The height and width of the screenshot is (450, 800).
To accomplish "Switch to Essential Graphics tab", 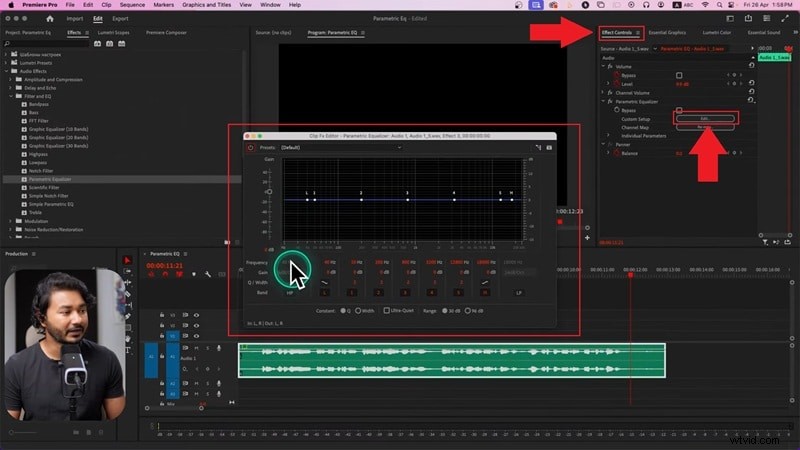I will tap(667, 33).
